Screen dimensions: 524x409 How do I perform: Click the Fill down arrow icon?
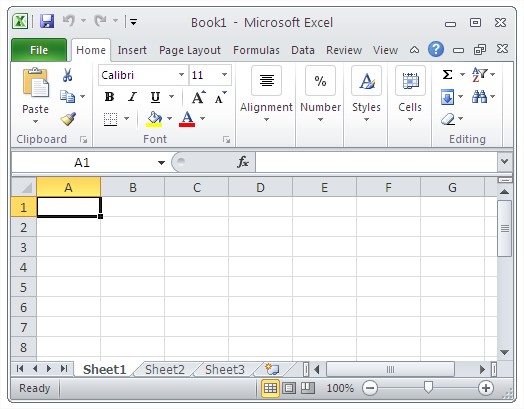(x=447, y=97)
